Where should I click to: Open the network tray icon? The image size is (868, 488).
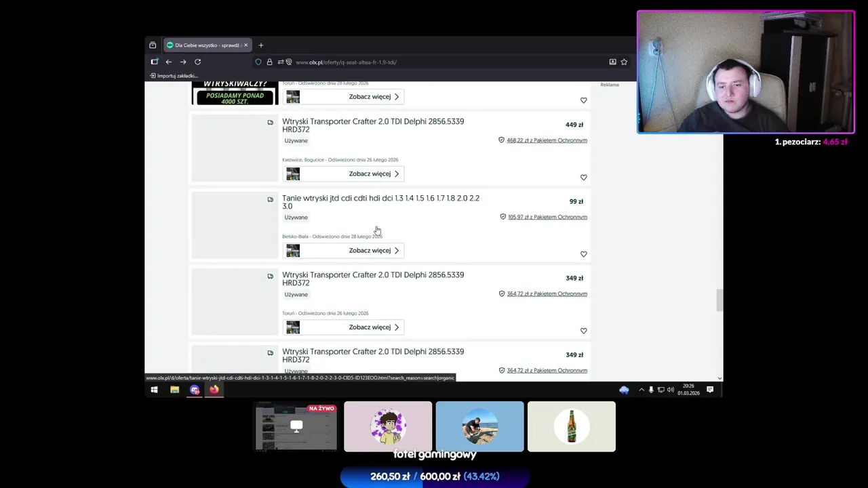click(x=660, y=390)
